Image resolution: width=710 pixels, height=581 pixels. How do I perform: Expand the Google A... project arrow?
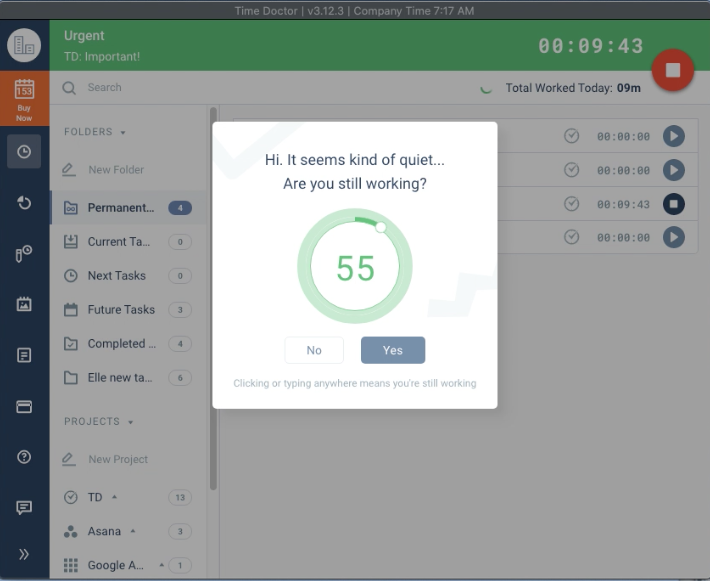point(161,565)
